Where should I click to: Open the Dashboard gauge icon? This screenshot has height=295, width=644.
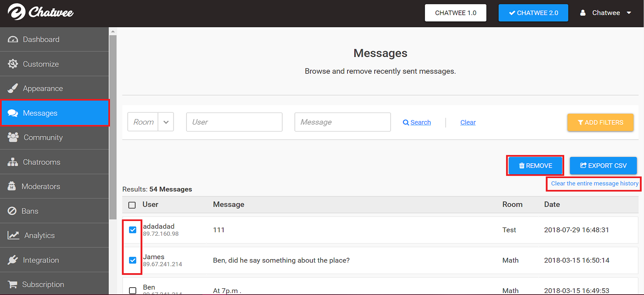point(13,39)
